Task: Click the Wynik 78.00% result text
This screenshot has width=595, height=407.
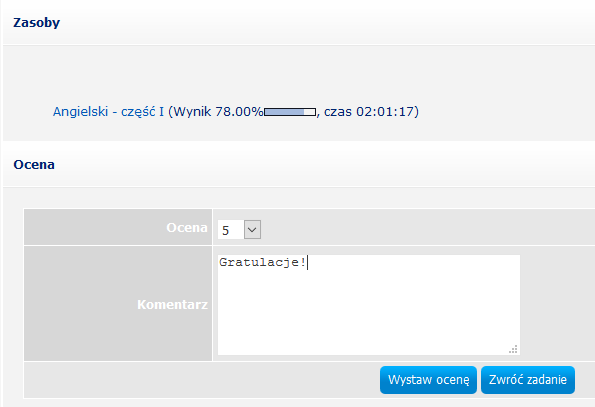Action: click(218, 112)
